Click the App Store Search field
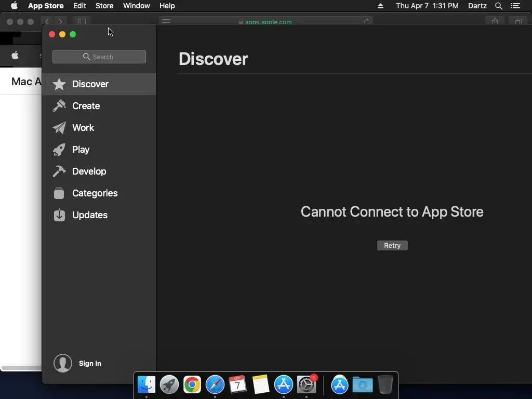The width and height of the screenshot is (532, 399). click(x=99, y=57)
